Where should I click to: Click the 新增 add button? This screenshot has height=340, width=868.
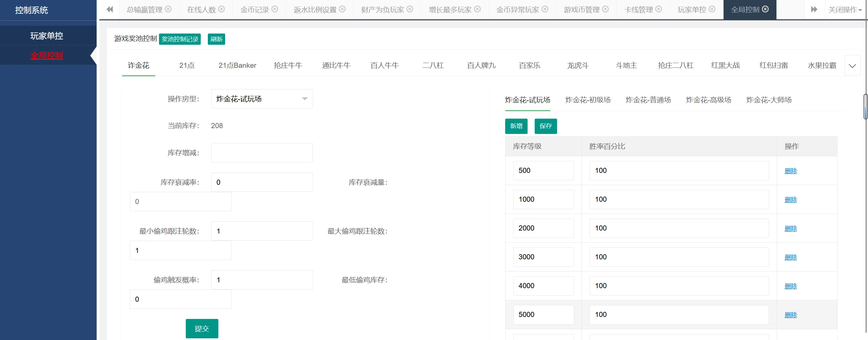[x=516, y=126]
